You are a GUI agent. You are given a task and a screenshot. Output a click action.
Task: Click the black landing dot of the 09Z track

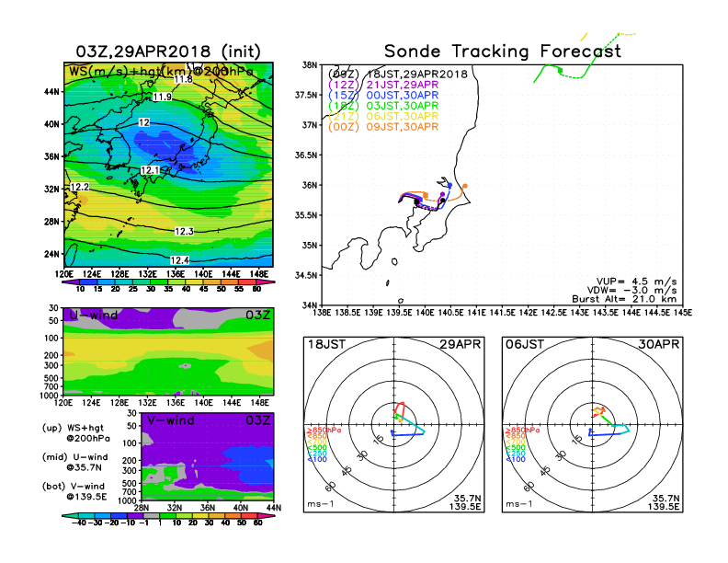443,201
